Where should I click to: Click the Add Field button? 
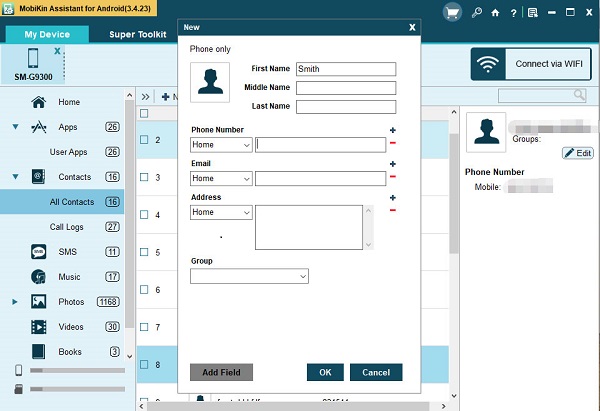tap(221, 372)
